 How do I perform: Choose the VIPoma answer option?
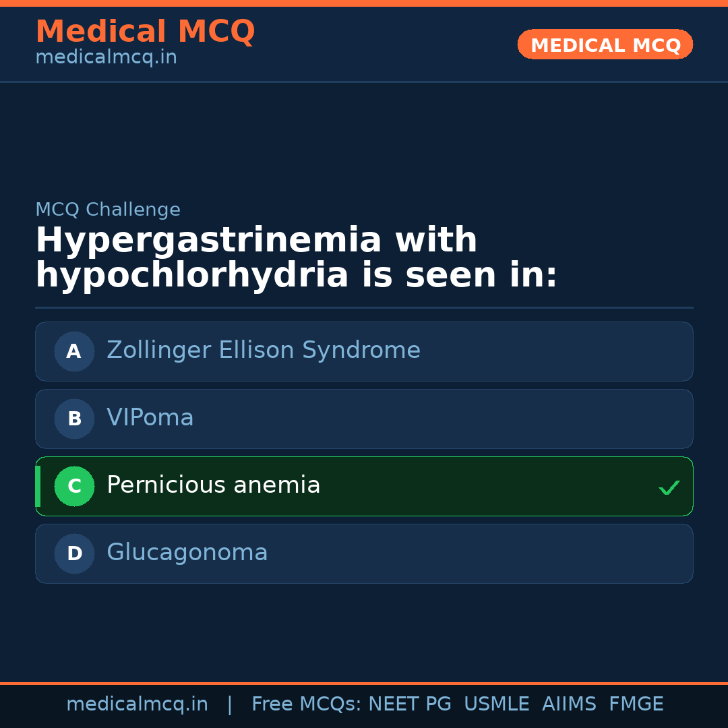[x=150, y=418]
